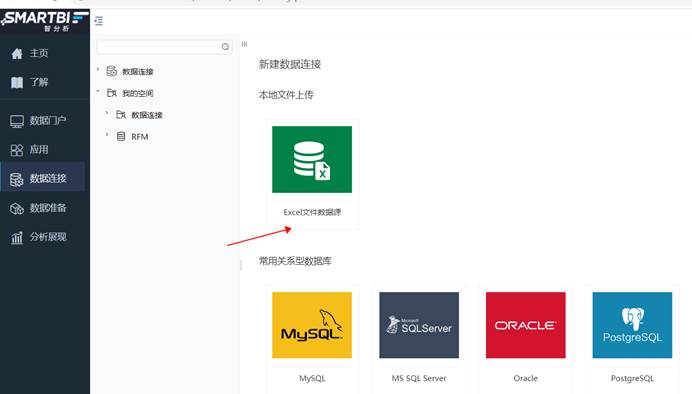Focus the tree search input field
The height and width of the screenshot is (394, 692).
pos(164,47)
